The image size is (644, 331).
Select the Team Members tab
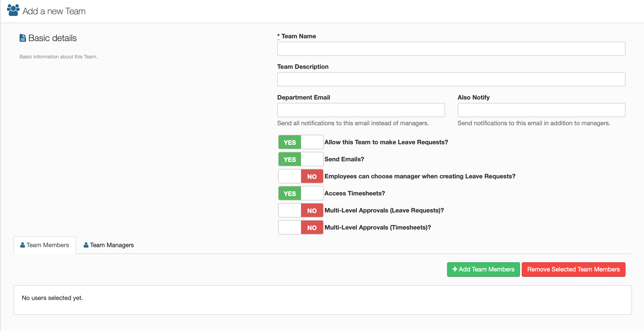point(45,245)
